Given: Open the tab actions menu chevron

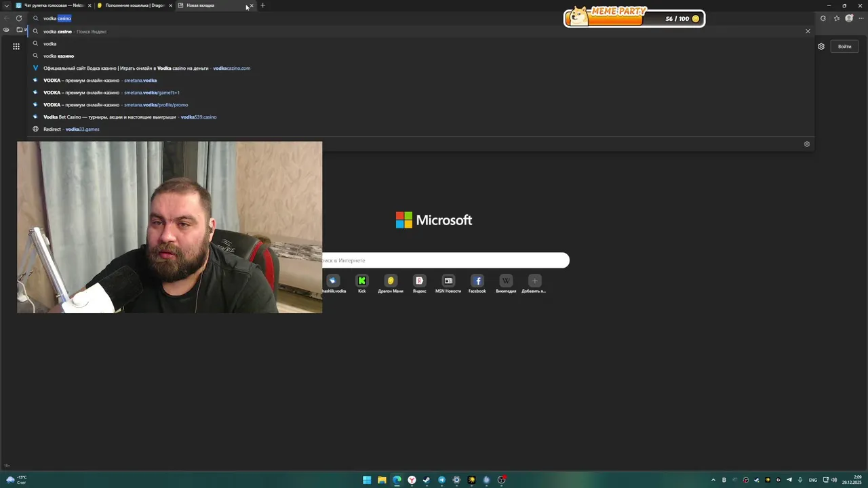Looking at the screenshot, I should coord(7,5).
